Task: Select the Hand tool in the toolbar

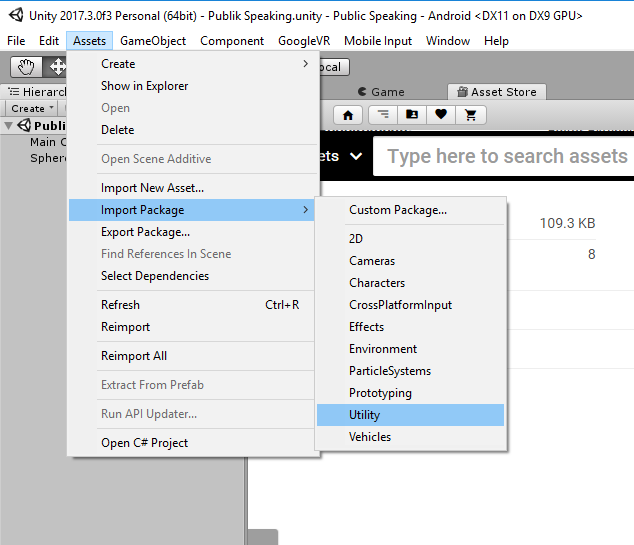Action: click(x=26, y=67)
